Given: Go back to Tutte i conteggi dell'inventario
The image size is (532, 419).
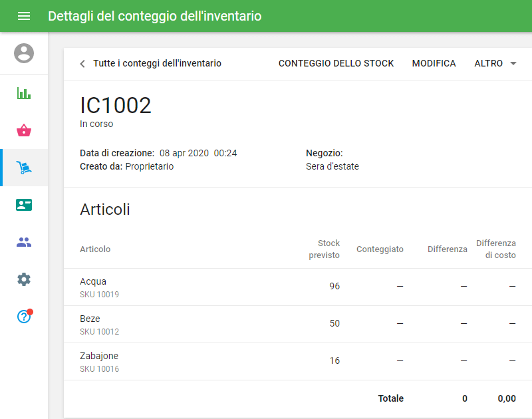Looking at the screenshot, I should point(157,64).
